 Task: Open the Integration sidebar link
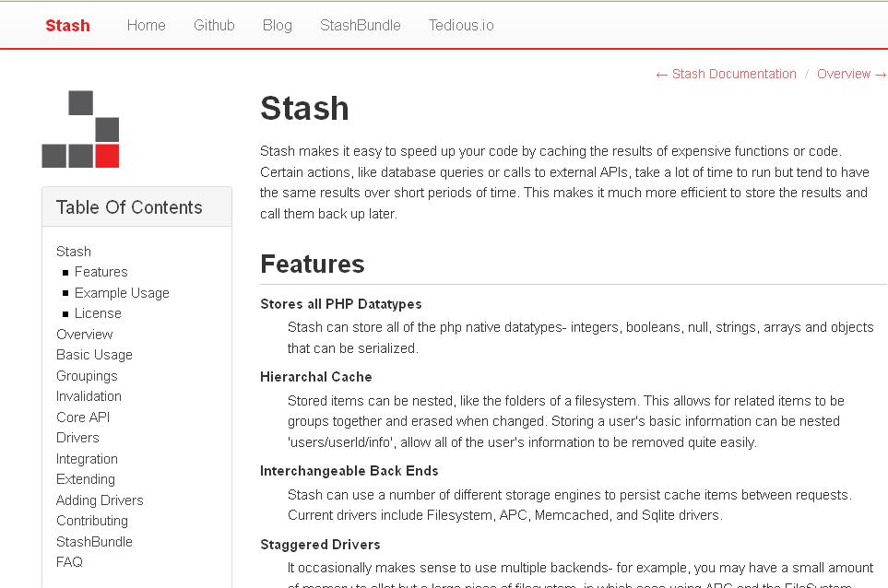click(87, 458)
